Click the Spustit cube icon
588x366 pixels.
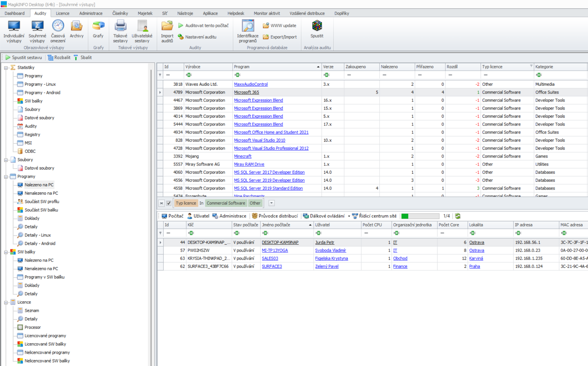click(x=317, y=26)
